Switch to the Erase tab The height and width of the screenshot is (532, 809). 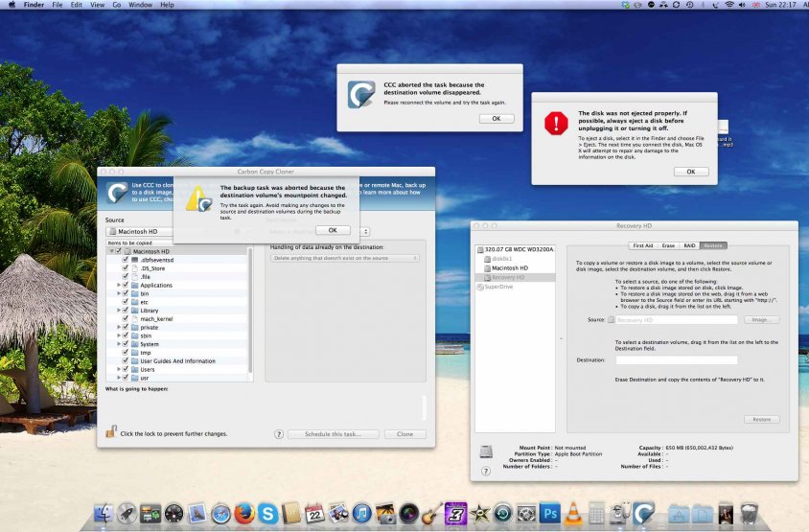[668, 245]
